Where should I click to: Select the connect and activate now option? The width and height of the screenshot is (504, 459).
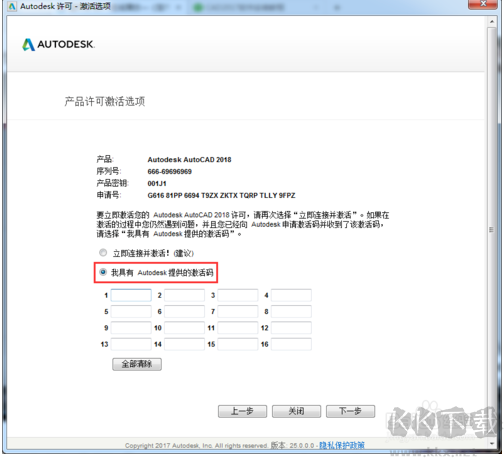[103, 253]
